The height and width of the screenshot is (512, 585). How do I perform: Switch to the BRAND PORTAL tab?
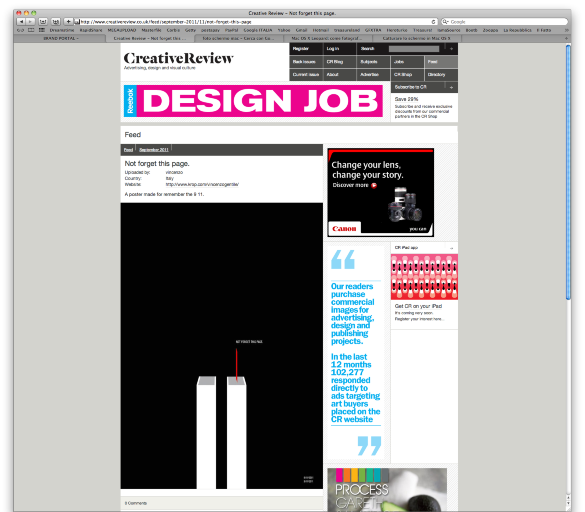(61, 38)
